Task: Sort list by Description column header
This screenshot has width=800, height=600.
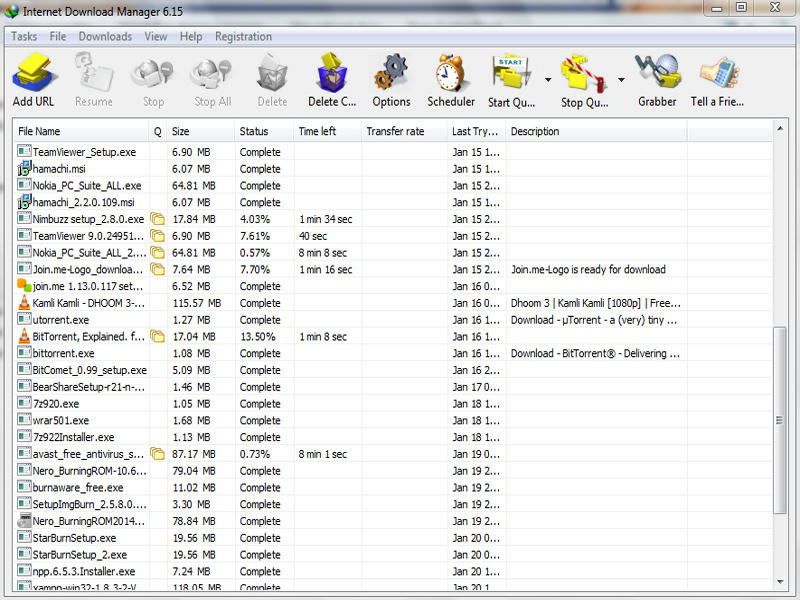Action: (596, 132)
